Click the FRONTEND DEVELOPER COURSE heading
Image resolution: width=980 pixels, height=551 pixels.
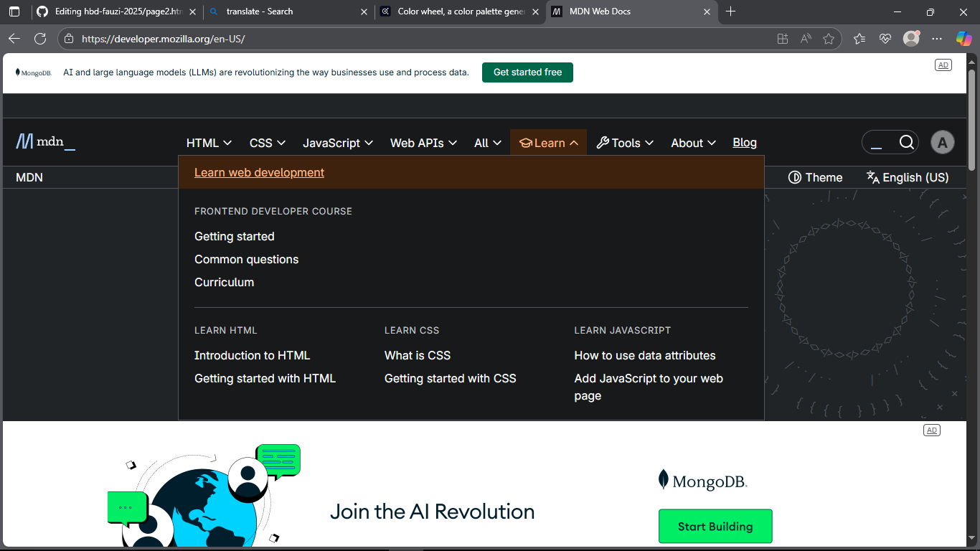pyautogui.click(x=273, y=212)
